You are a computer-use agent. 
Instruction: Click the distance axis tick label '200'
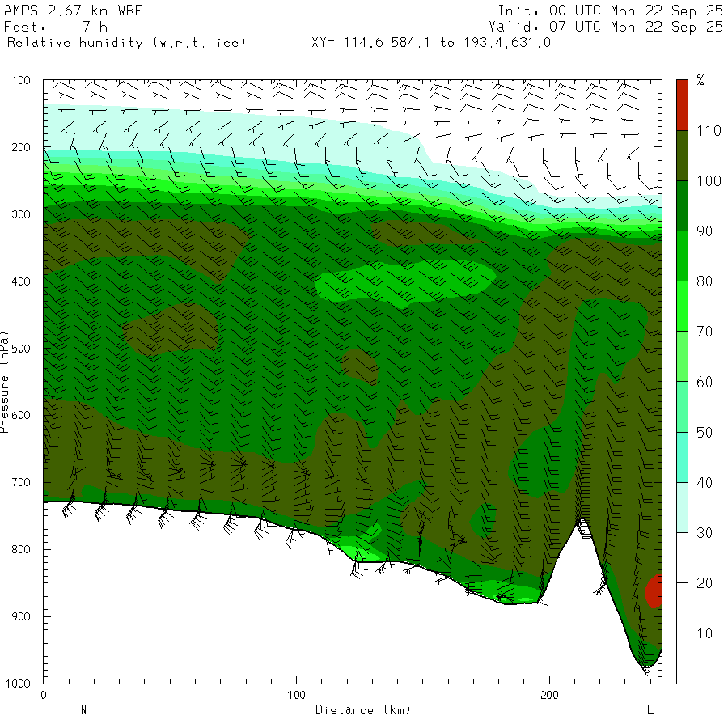(x=549, y=695)
